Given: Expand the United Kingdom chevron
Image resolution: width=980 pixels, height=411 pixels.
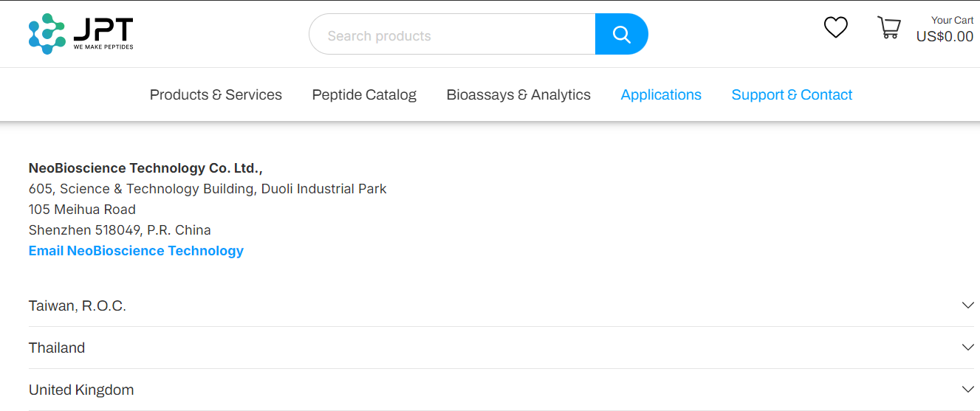Looking at the screenshot, I should (967, 390).
